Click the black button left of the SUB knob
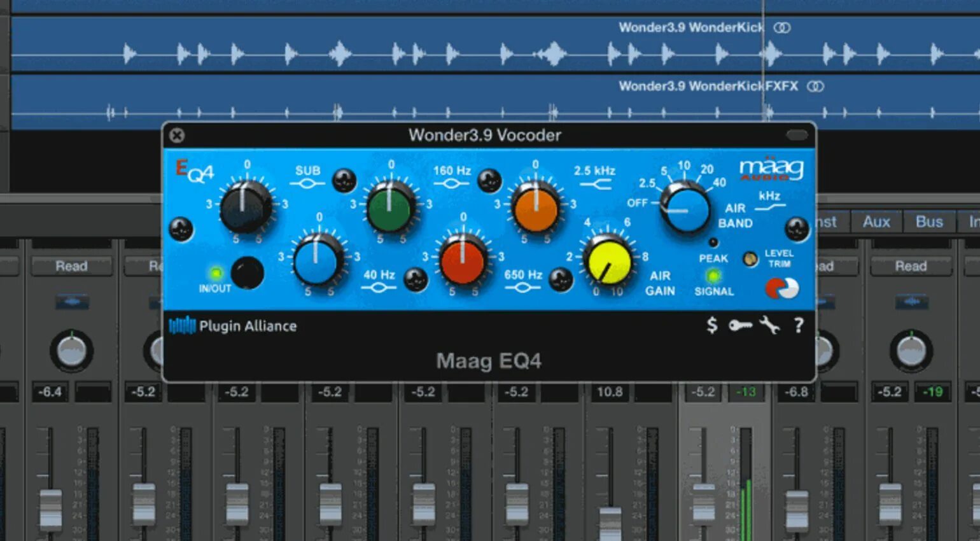Image resolution: width=980 pixels, height=541 pixels. (x=181, y=230)
